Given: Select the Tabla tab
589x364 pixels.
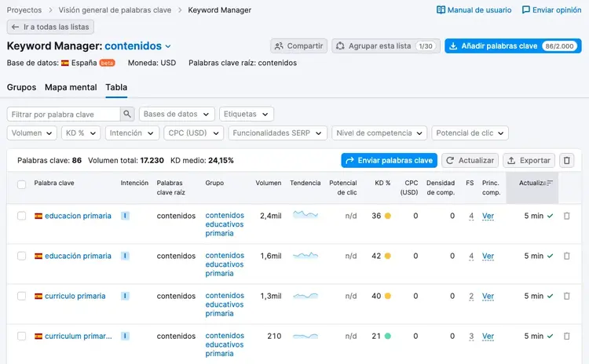Looking at the screenshot, I should (116, 87).
